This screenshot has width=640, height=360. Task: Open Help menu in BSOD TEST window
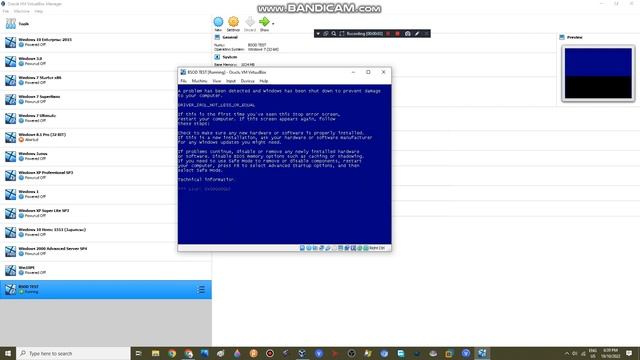point(264,81)
